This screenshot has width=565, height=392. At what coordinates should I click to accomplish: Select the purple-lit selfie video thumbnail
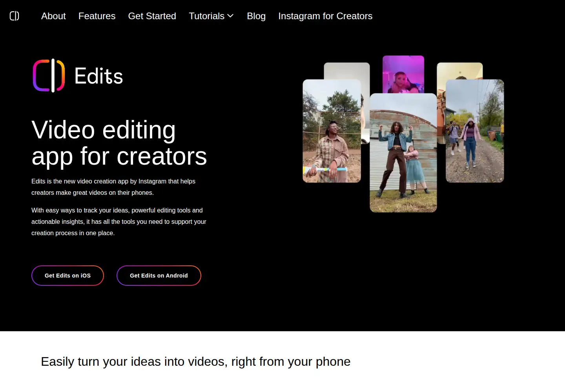[403, 74]
